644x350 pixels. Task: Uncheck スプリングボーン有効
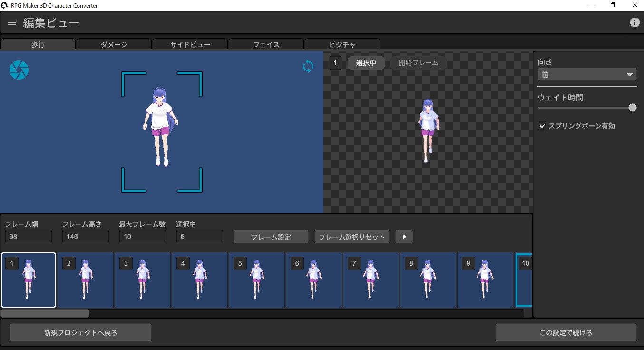[542, 126]
